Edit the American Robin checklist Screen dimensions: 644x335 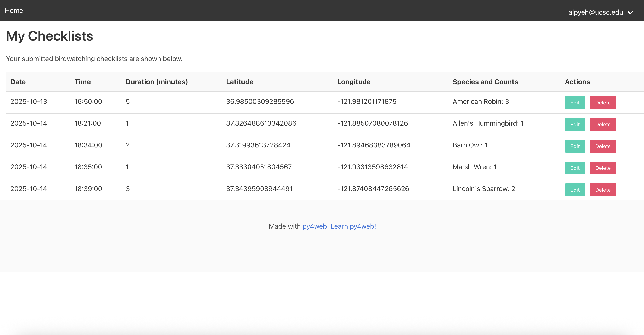click(x=575, y=103)
